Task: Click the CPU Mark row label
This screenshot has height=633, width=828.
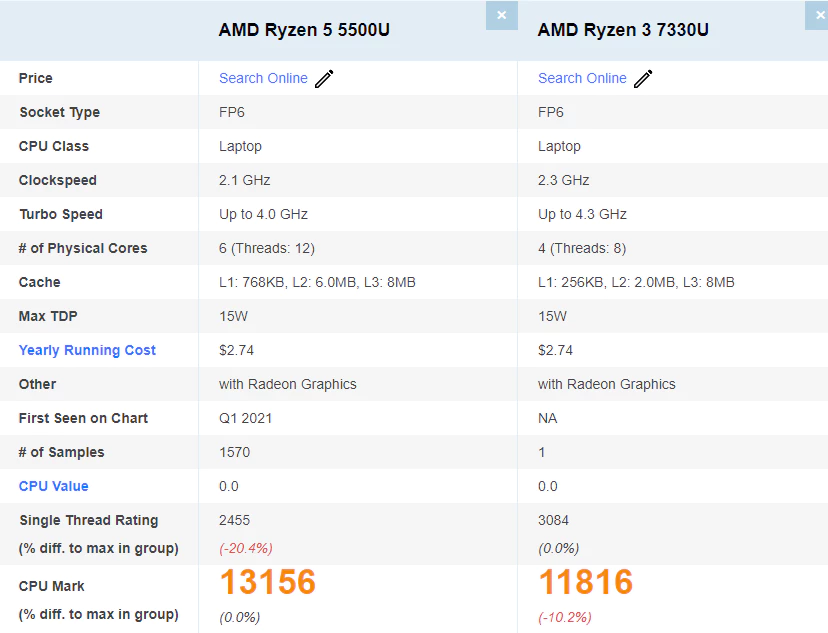Action: (52, 586)
